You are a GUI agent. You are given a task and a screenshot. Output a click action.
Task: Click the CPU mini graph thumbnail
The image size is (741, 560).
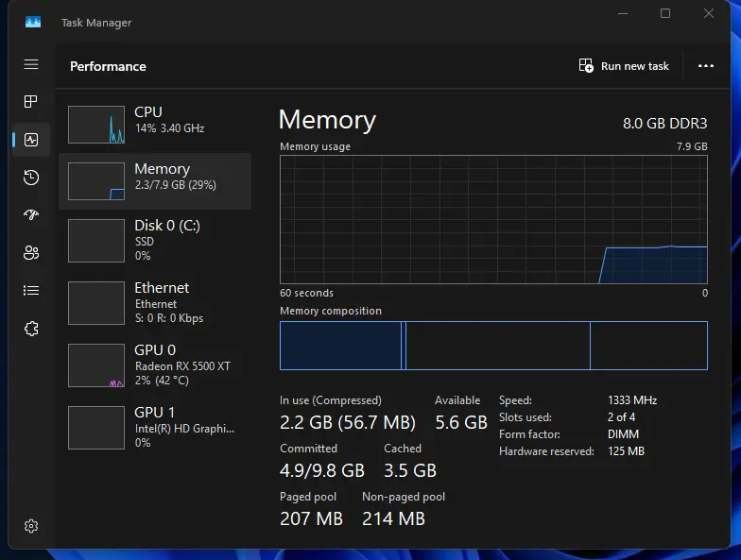coord(96,125)
